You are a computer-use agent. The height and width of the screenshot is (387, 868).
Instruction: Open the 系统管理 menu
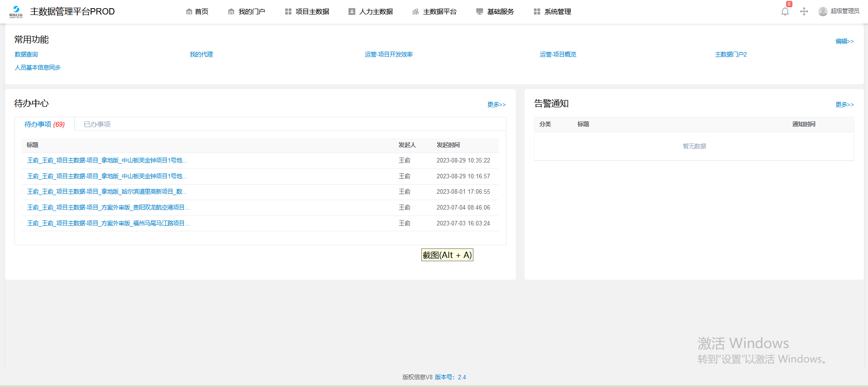[558, 12]
